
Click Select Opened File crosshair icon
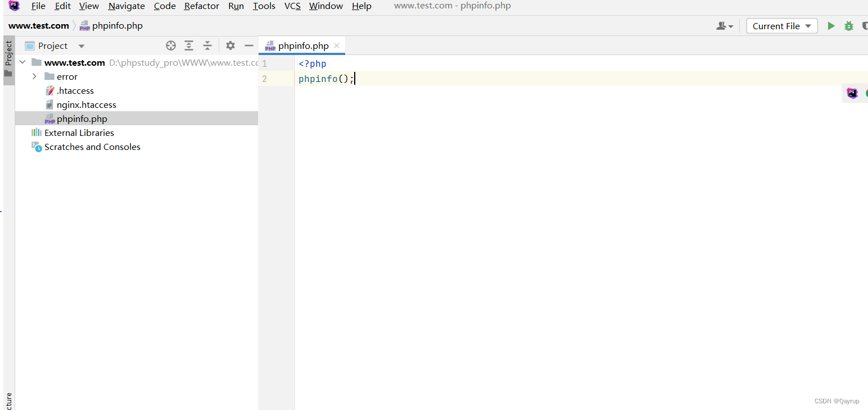(x=171, y=46)
